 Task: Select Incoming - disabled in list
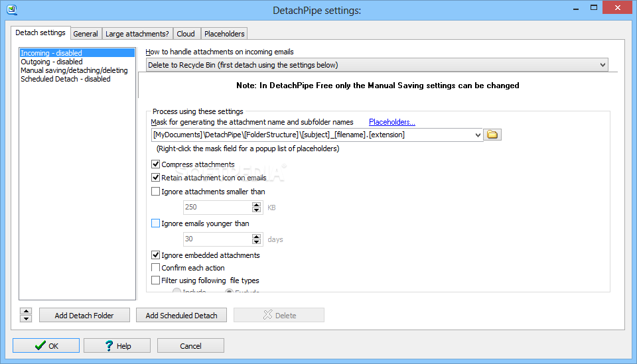77,53
